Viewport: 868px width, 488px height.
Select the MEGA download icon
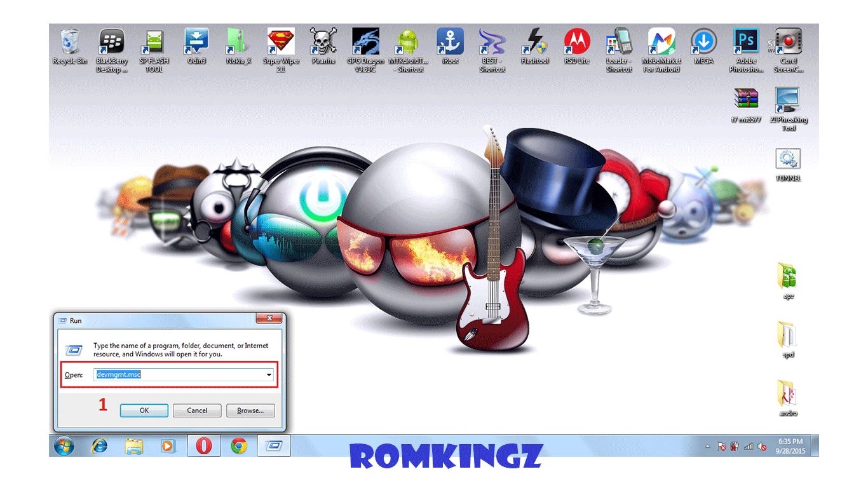click(x=703, y=46)
